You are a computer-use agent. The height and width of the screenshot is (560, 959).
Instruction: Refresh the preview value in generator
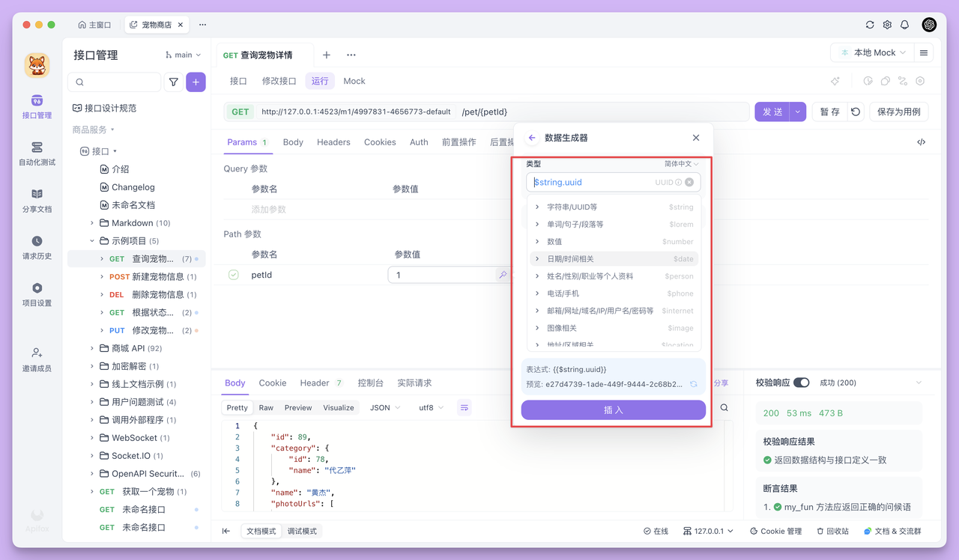pos(694,384)
